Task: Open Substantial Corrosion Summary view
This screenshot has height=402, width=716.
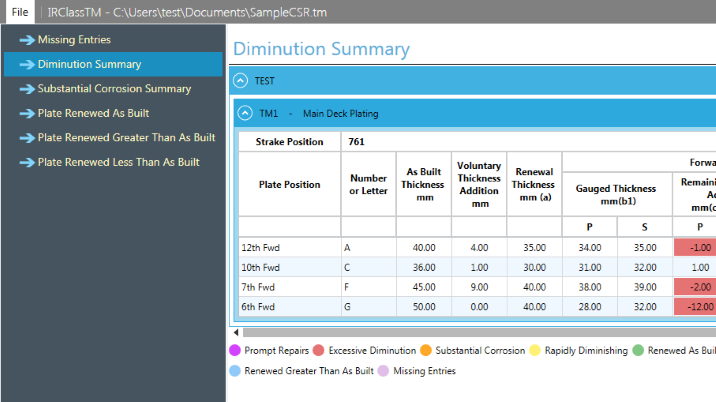Action: pyautogui.click(x=114, y=89)
